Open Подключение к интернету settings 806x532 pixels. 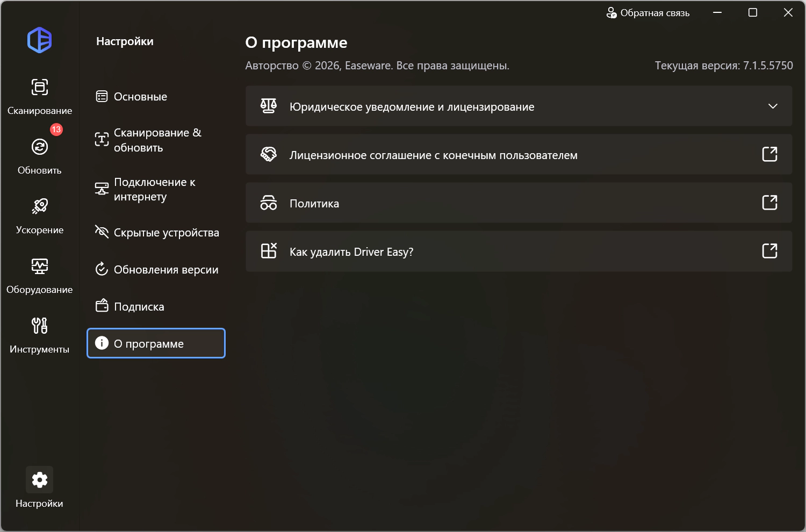coord(156,189)
